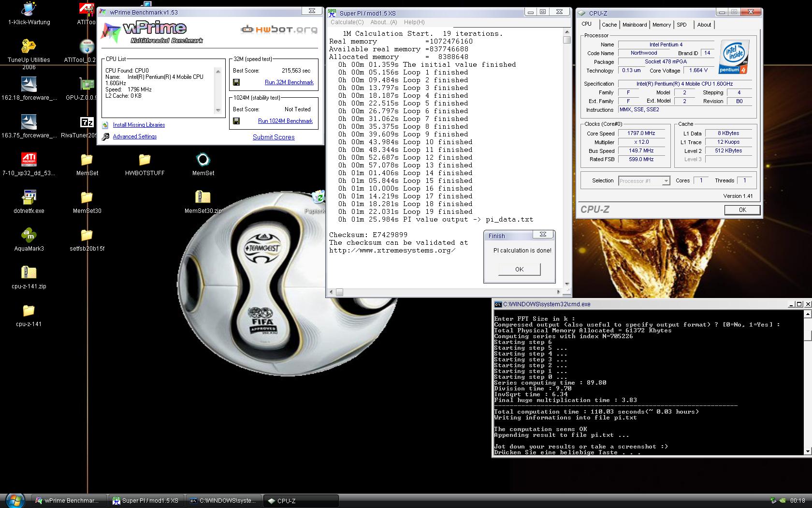Launch the MemSet application shortcut
This screenshot has height=508, width=812.
(x=203, y=164)
